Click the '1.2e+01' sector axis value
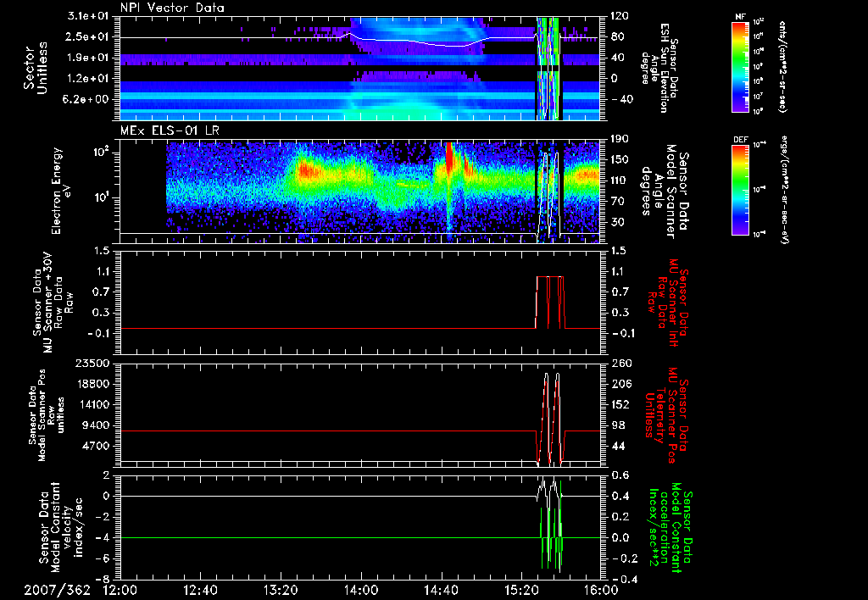 point(88,79)
